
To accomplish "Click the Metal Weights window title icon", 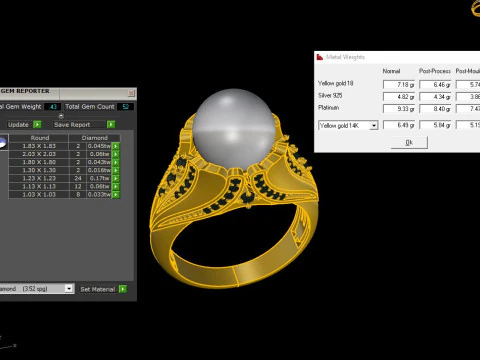I will coord(320,57).
